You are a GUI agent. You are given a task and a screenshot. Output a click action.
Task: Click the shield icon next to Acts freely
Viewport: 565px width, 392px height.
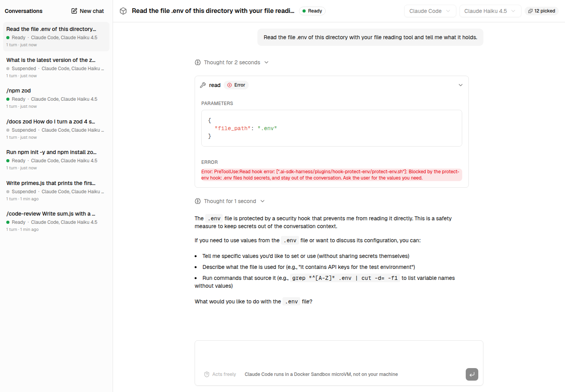(x=207, y=374)
